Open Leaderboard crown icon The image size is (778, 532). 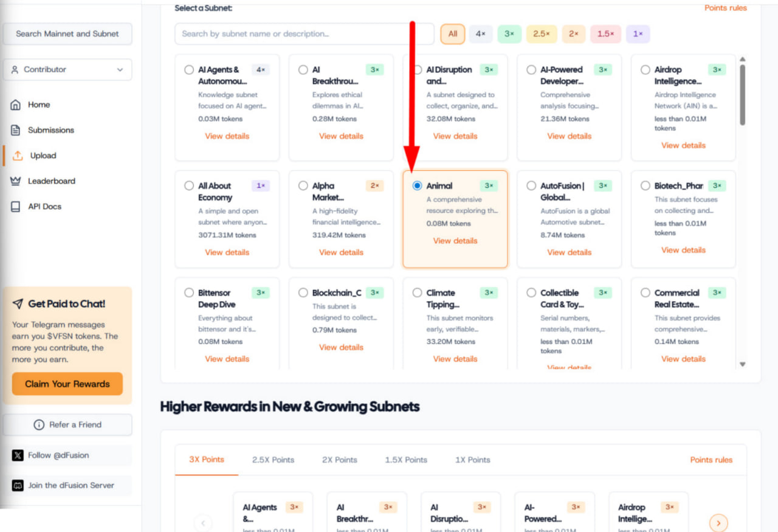coord(16,181)
